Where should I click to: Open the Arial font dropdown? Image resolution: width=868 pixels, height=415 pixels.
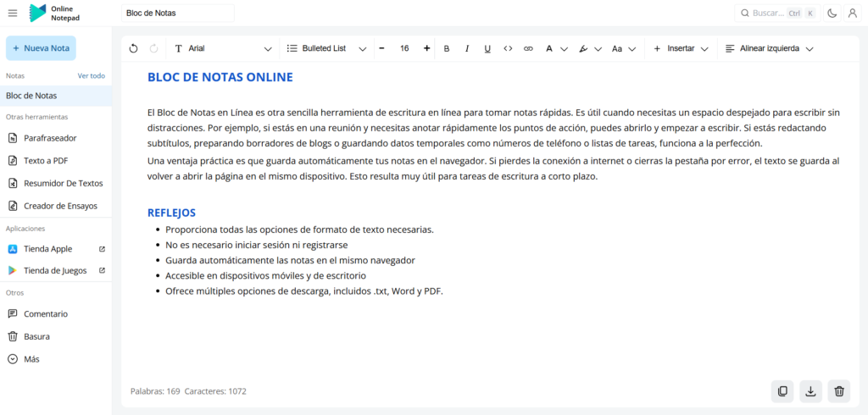pos(224,49)
